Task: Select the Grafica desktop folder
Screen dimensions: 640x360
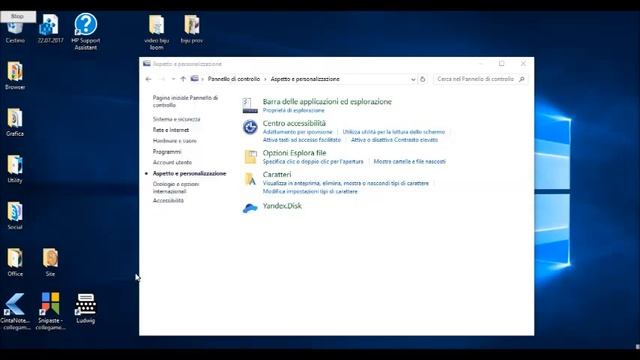Action: [x=15, y=122]
